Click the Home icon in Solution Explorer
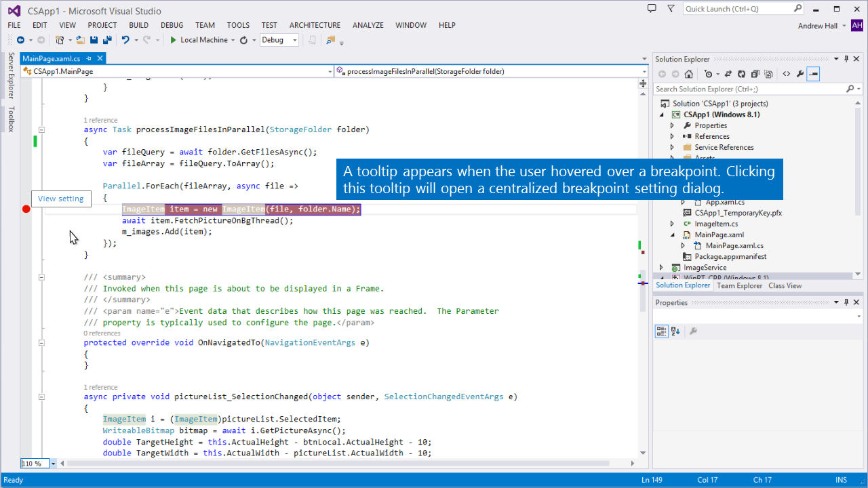The height and width of the screenshot is (488, 868). [689, 74]
